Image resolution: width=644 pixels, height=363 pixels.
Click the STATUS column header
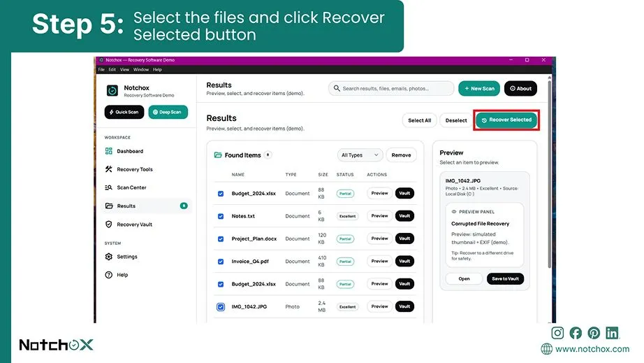click(345, 175)
